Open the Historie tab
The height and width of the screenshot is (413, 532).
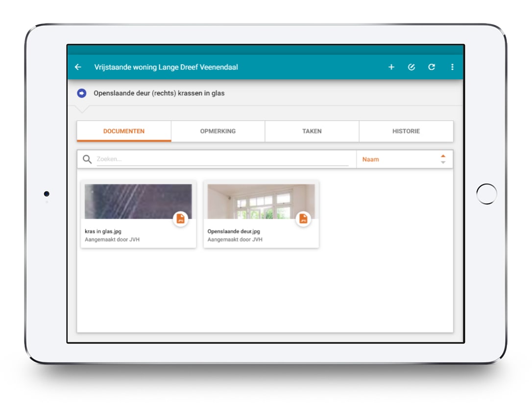point(406,131)
